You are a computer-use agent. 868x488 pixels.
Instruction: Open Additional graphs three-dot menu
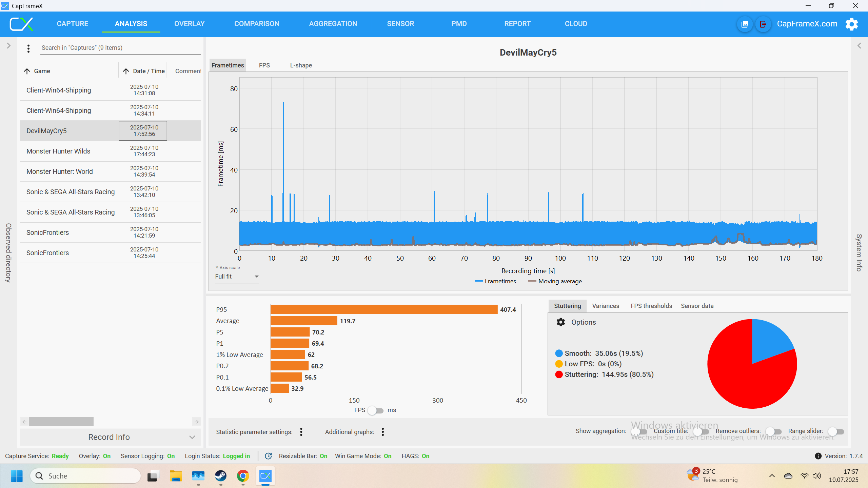pos(383,432)
